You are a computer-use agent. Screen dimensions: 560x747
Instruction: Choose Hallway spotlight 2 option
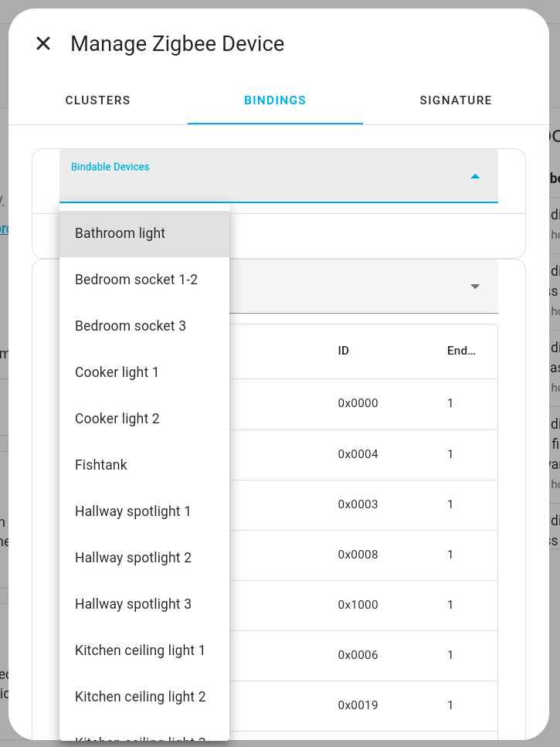click(133, 558)
